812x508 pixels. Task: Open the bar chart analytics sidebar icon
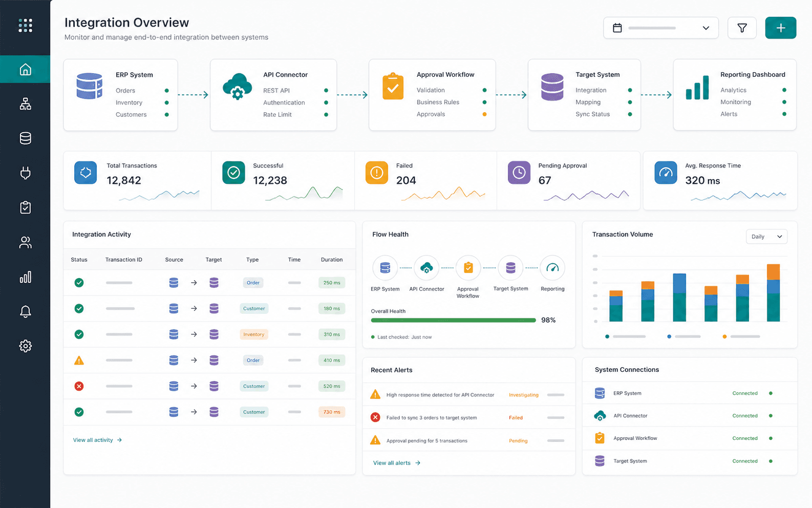(x=25, y=277)
